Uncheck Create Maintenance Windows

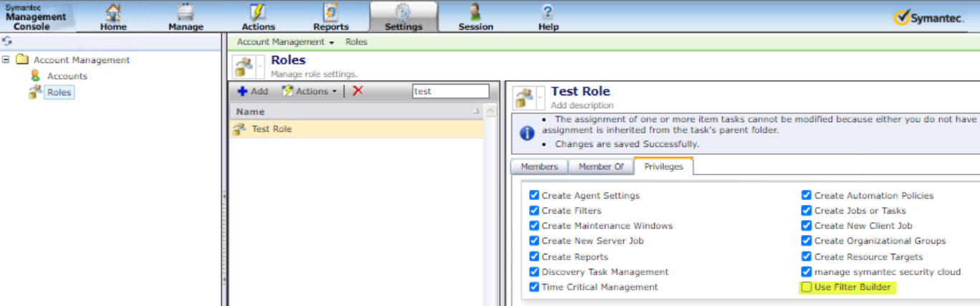tap(534, 226)
